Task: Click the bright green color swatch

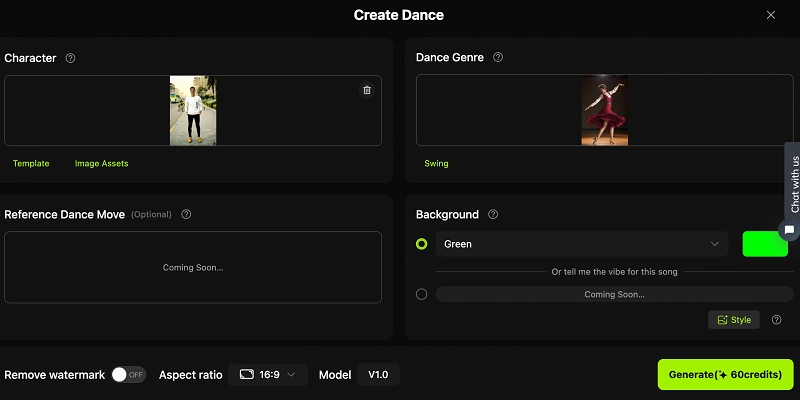Action: click(765, 244)
